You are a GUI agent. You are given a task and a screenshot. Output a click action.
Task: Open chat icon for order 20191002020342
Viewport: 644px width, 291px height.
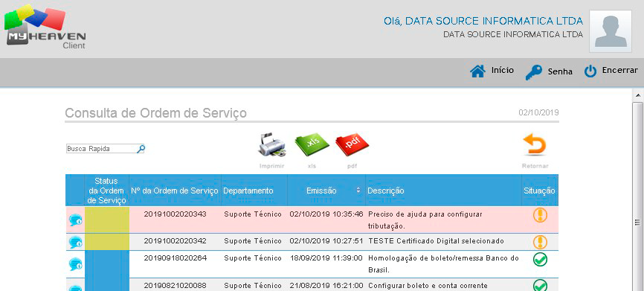(76, 242)
